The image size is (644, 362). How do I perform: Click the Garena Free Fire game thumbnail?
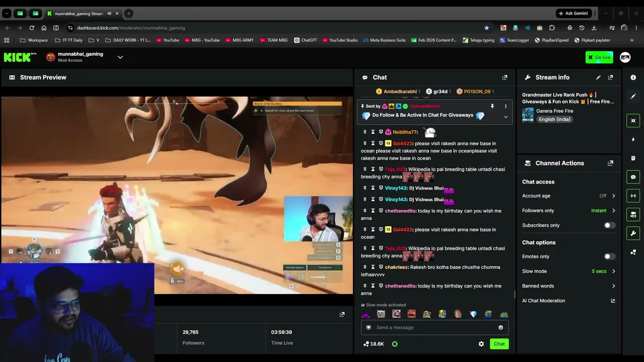528,115
